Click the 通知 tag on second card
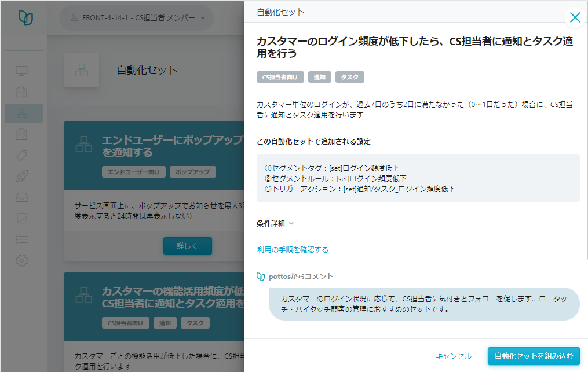This screenshot has height=372, width=588. 165,323
